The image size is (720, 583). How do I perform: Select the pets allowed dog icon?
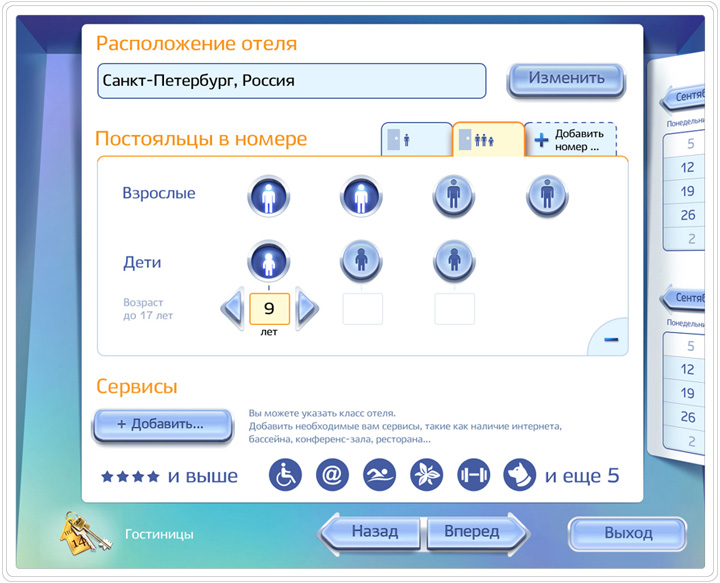click(520, 476)
